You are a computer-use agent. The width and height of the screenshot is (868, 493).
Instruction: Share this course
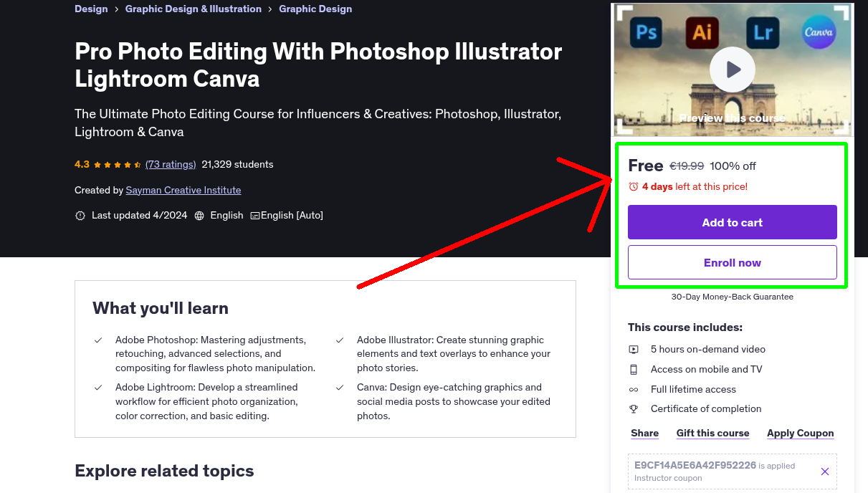tap(645, 434)
